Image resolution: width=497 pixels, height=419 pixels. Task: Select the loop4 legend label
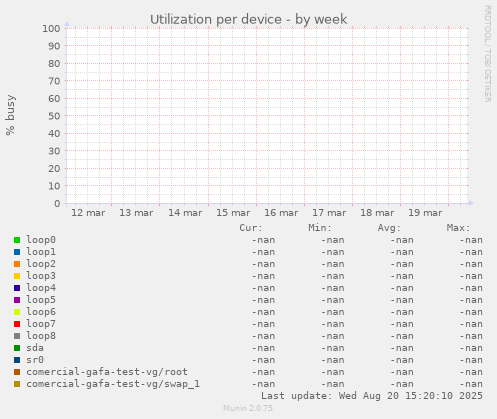(41, 288)
